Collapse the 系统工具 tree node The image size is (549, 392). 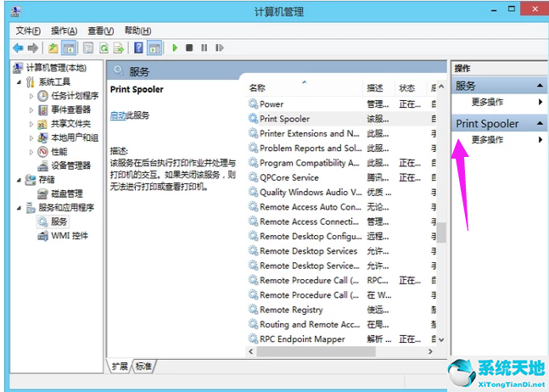(19, 82)
